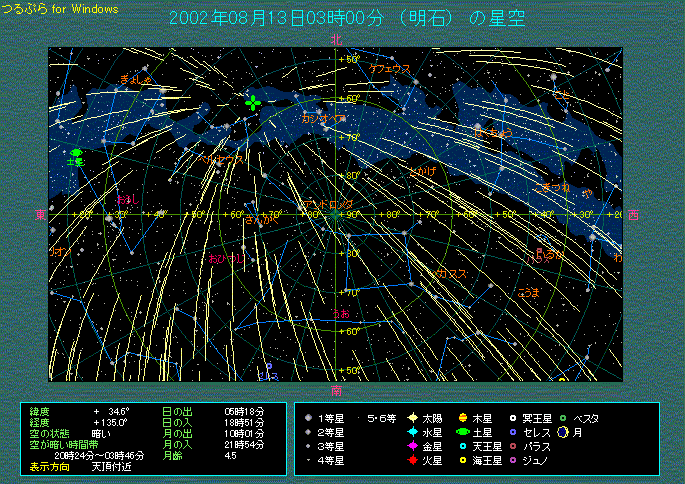Screen dimensions: 685x484
Task: Click the 北 direction marker at top
Action: coord(337,39)
